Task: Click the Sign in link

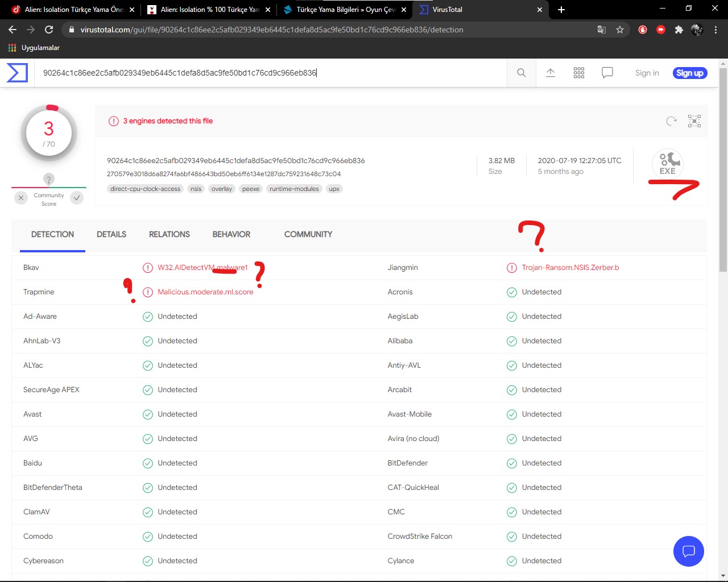Action: click(x=647, y=73)
